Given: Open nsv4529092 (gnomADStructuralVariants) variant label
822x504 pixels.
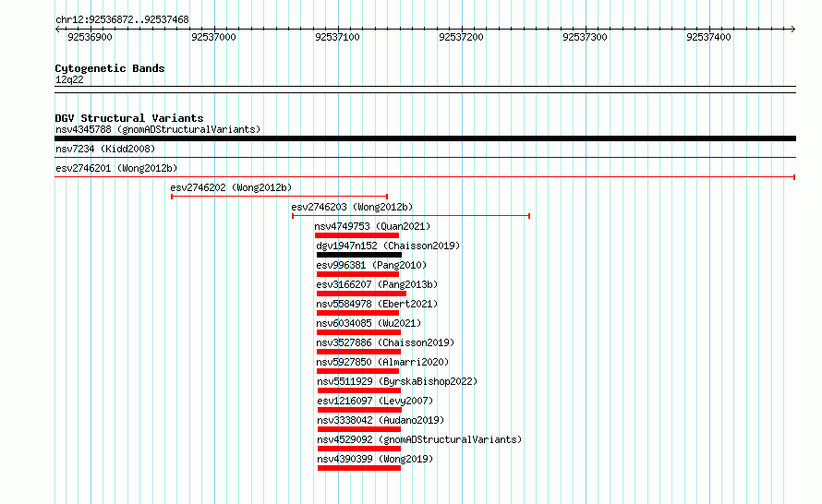Looking at the screenshot, I should (x=419, y=439).
